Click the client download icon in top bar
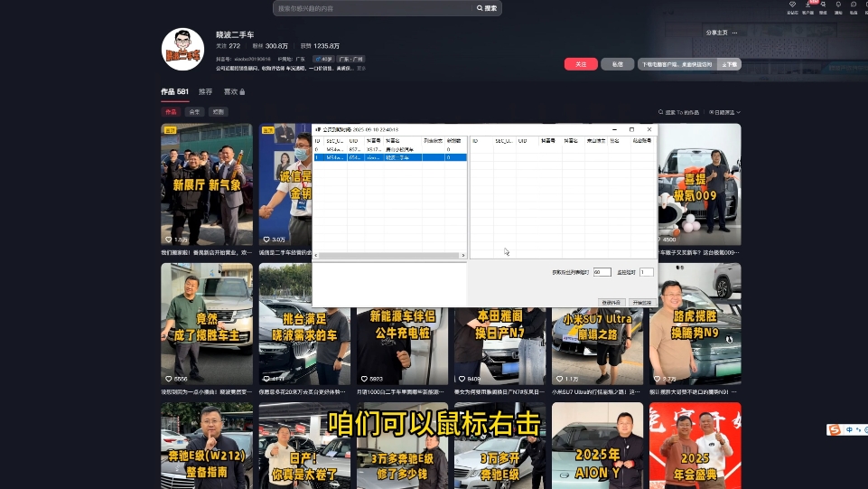 point(807,5)
